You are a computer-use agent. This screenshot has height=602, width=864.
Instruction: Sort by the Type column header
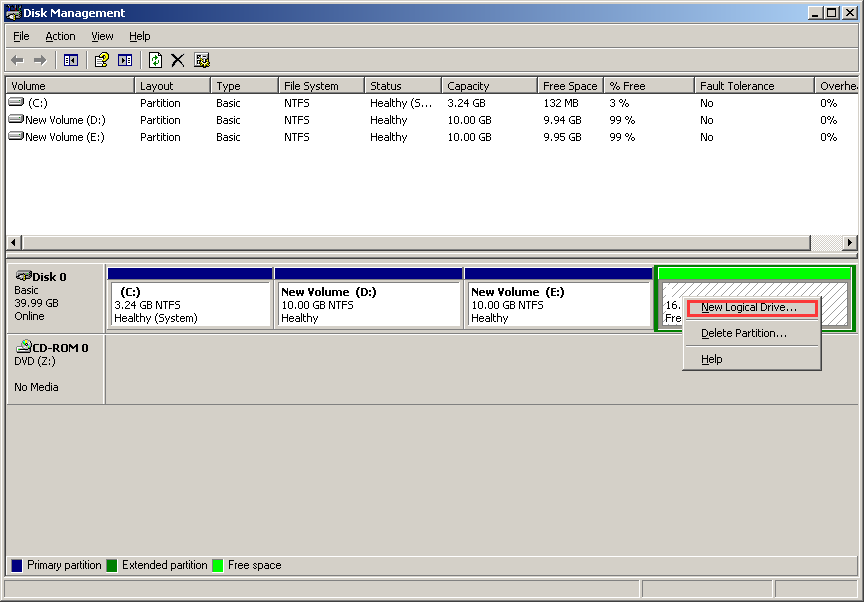[244, 86]
